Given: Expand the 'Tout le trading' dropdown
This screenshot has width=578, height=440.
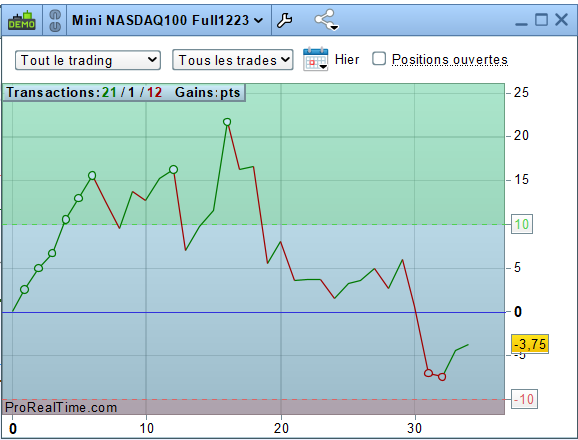Looking at the screenshot, I should coord(88,60).
